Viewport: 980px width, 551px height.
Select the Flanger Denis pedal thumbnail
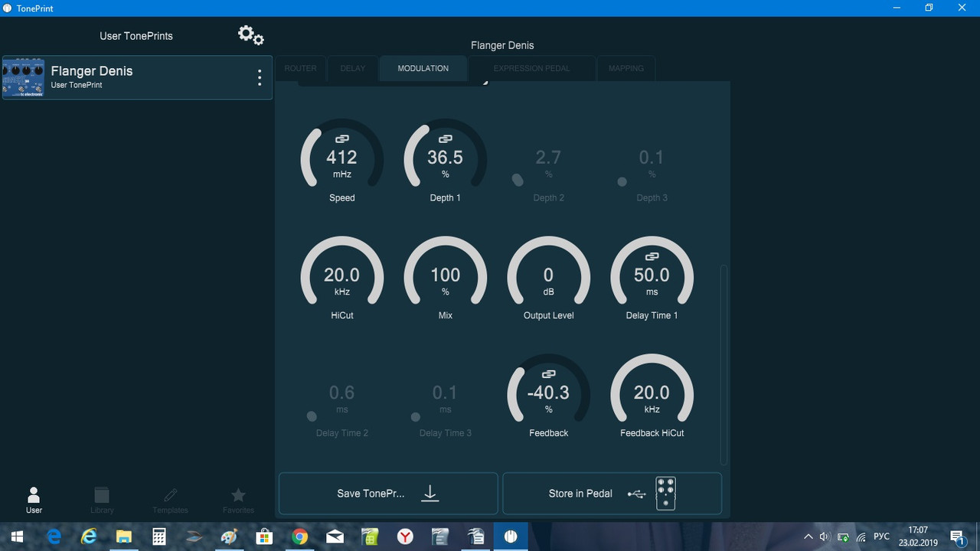coord(23,77)
